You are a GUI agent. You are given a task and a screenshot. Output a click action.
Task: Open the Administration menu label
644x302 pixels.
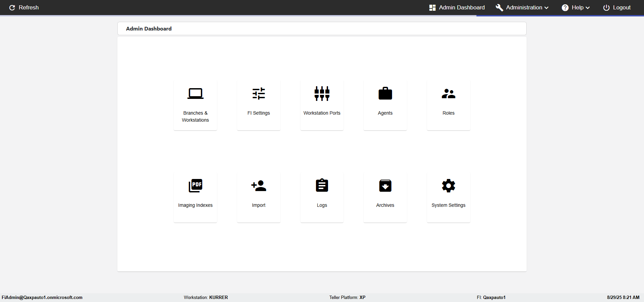pyautogui.click(x=524, y=7)
